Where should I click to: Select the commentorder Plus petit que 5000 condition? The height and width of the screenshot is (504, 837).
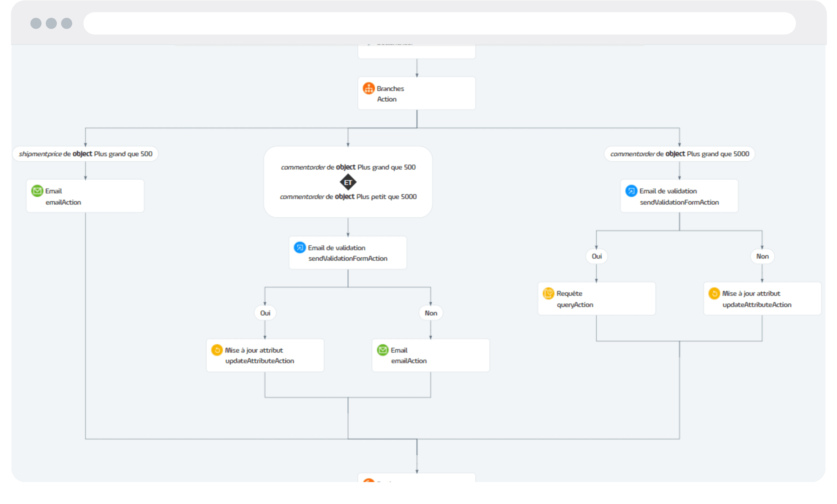pyautogui.click(x=348, y=197)
